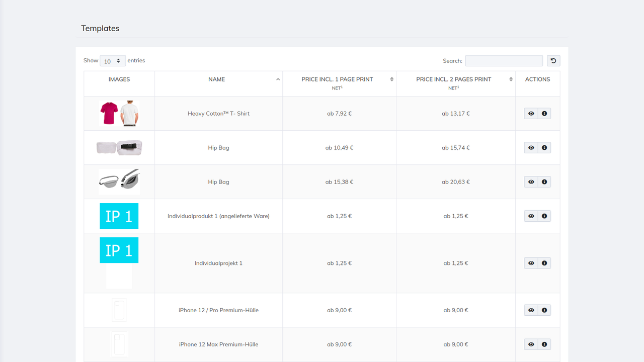View iPhone 12 / Pro Premium-Hülle via eye icon
The width and height of the screenshot is (644, 362).
(x=531, y=310)
